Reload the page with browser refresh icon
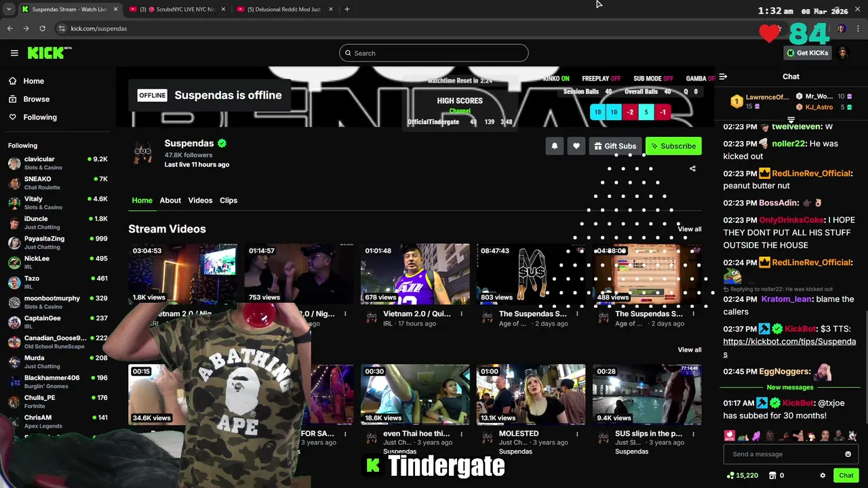The width and height of the screenshot is (868, 488). pyautogui.click(x=42, y=28)
